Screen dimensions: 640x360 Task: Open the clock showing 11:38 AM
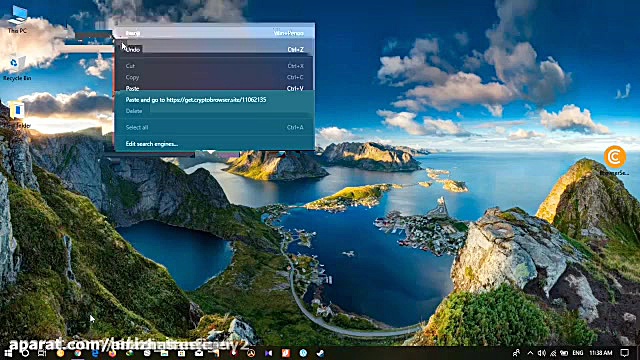tap(601, 353)
